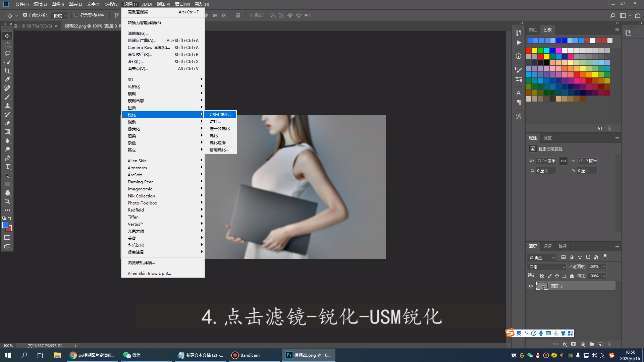Select the Clone Stamp tool

tap(7, 106)
